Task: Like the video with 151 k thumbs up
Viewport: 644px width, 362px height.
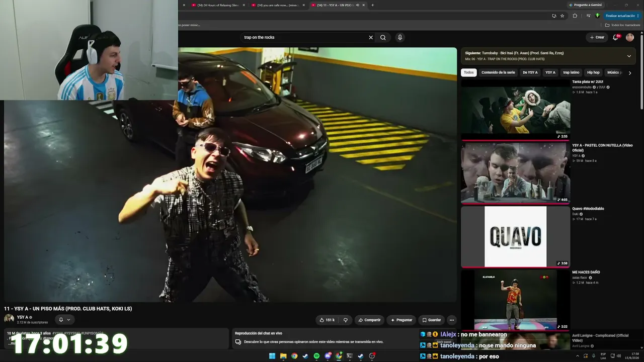Action: 327,320
